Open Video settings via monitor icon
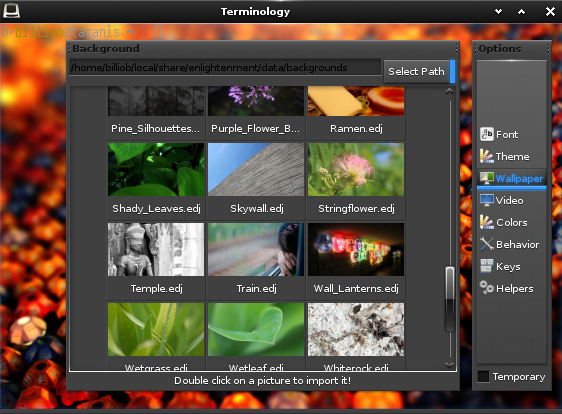This screenshot has height=414, width=562. tap(486, 200)
